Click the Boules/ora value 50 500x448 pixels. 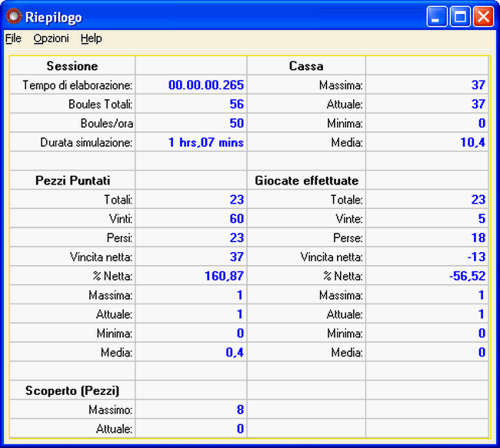point(236,124)
